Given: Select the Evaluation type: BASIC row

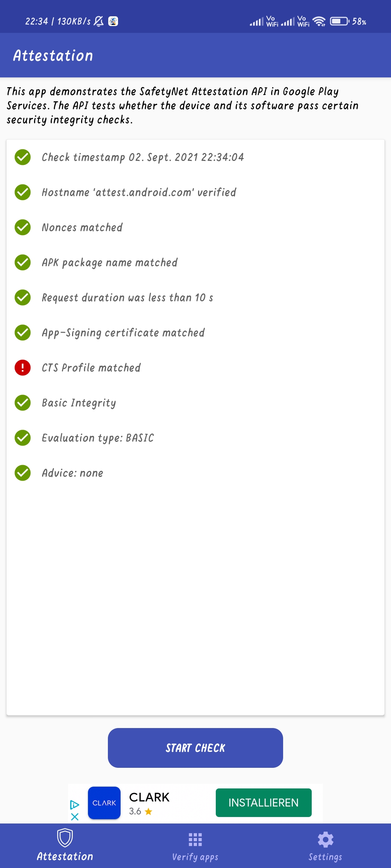Looking at the screenshot, I should [195, 438].
